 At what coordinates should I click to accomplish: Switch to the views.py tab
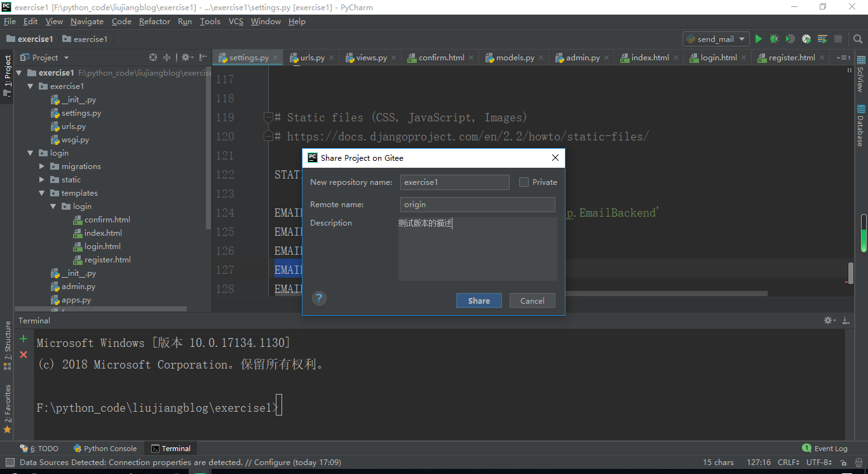[371, 58]
